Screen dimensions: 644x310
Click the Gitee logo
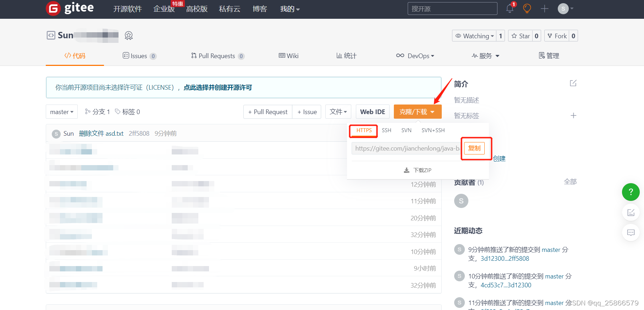[x=70, y=8]
